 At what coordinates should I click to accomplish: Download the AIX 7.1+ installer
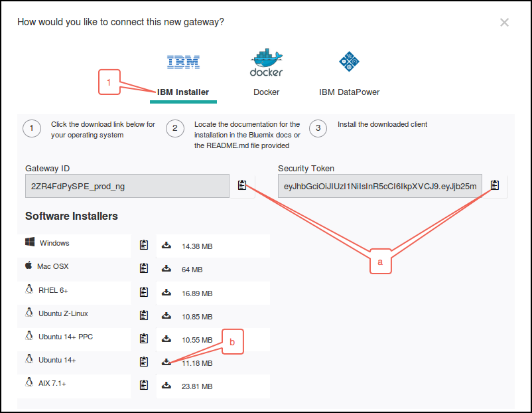tap(166, 385)
